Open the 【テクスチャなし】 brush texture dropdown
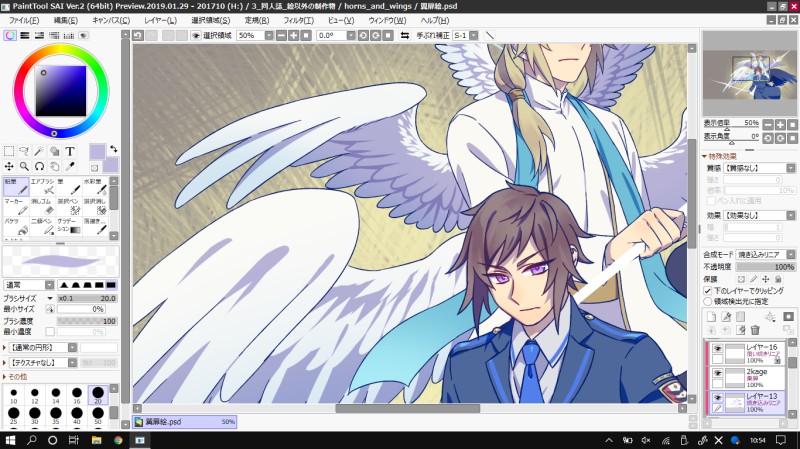Screen dimensions: 800x449 coord(72,363)
